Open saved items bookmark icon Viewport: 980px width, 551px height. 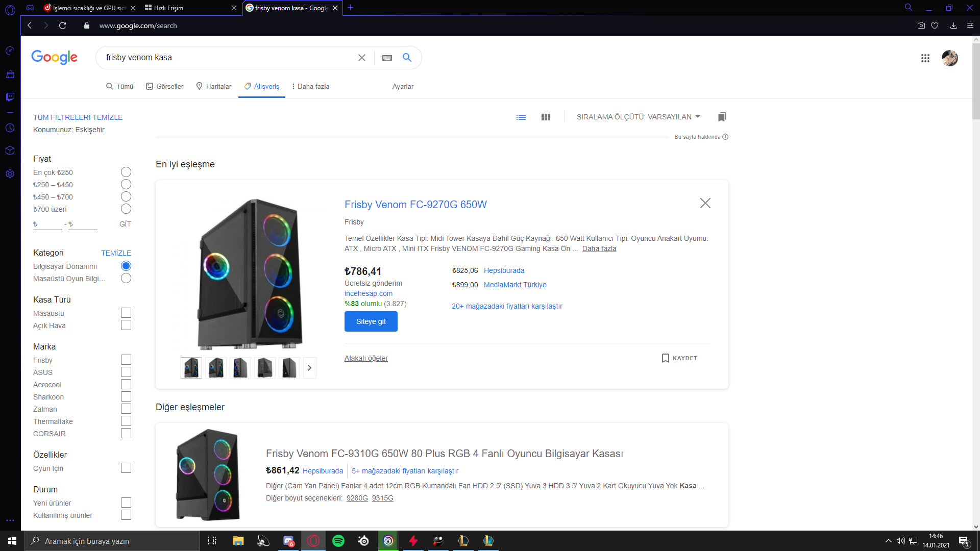(722, 117)
